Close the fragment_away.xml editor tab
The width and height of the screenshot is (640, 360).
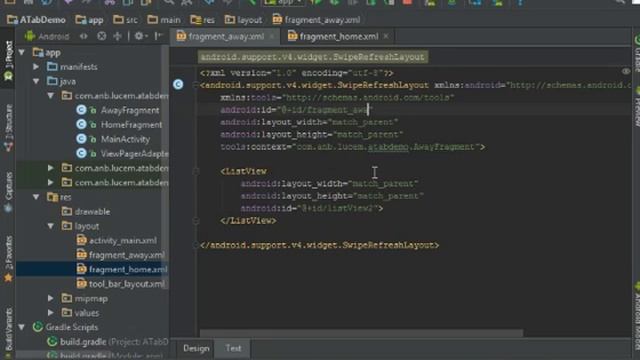click(x=272, y=36)
